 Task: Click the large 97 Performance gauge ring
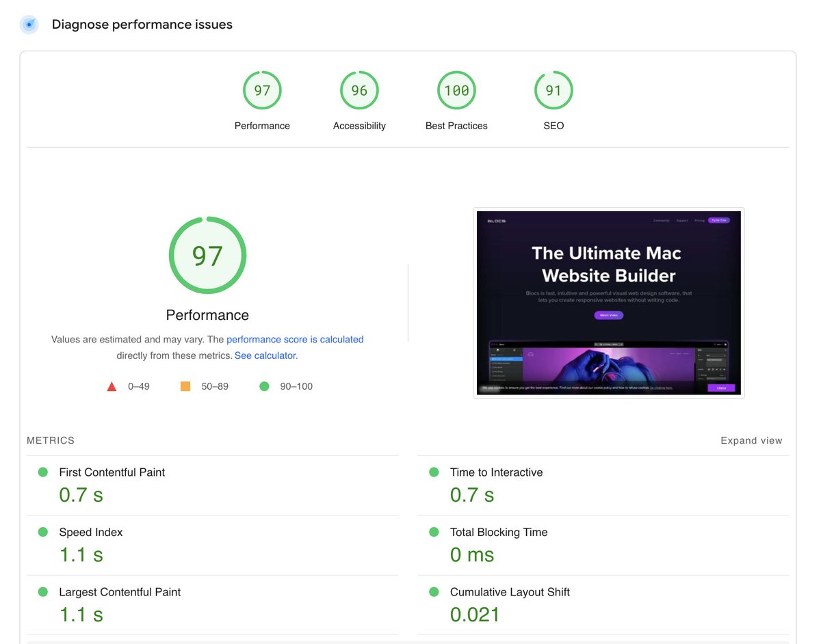pyautogui.click(x=207, y=255)
